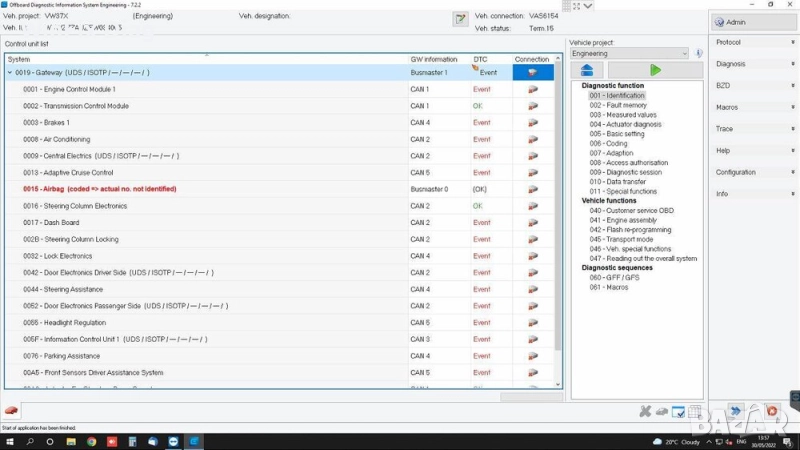Toggle the checkmark window icon in the bottom toolbar
Viewport: 800px width, 450px height.
(678, 411)
